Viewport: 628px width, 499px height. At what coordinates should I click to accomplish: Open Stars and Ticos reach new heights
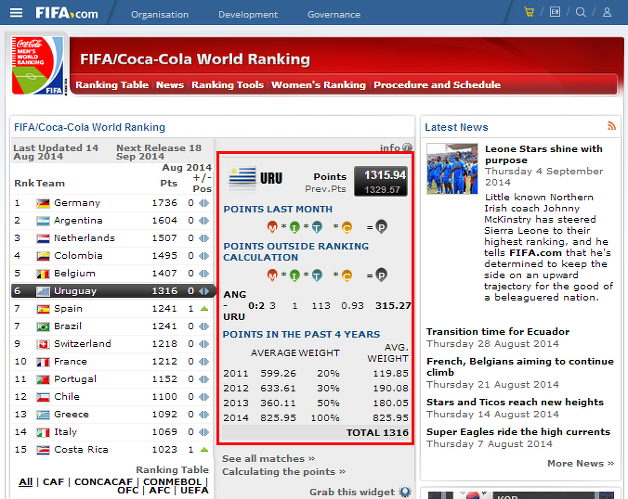[515, 402]
